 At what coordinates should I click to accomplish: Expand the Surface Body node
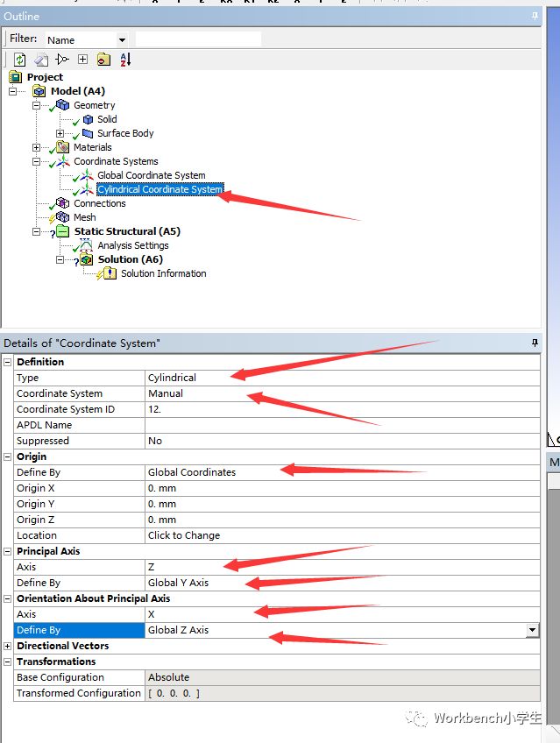60,133
